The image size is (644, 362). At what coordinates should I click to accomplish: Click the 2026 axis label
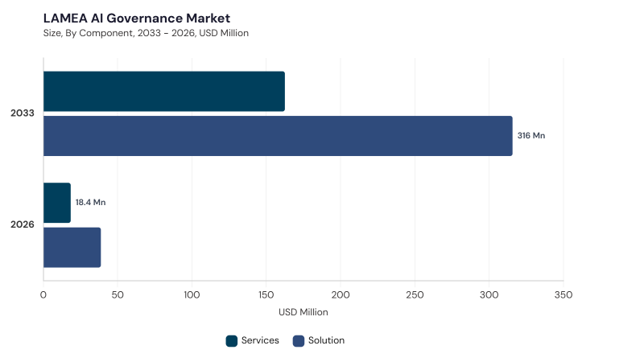[x=23, y=224]
